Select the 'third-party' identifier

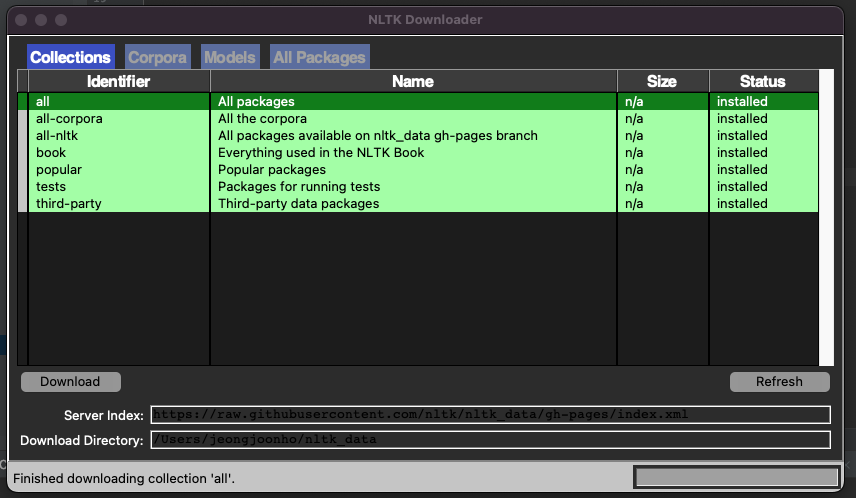coord(69,203)
